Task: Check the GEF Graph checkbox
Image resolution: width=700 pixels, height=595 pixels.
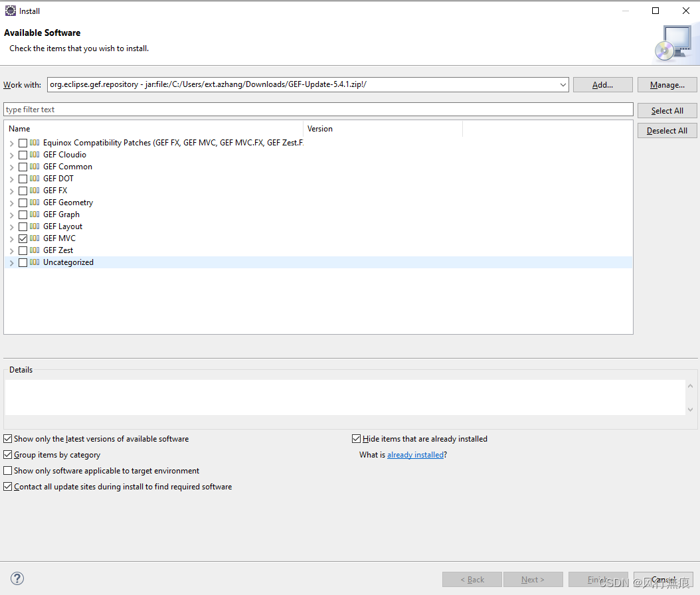Action: 23,214
